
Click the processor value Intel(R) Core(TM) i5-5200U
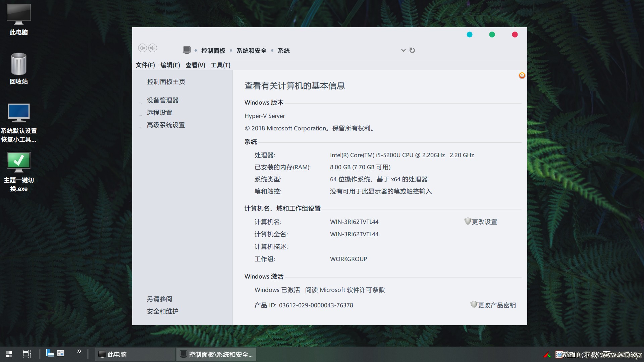(x=402, y=155)
